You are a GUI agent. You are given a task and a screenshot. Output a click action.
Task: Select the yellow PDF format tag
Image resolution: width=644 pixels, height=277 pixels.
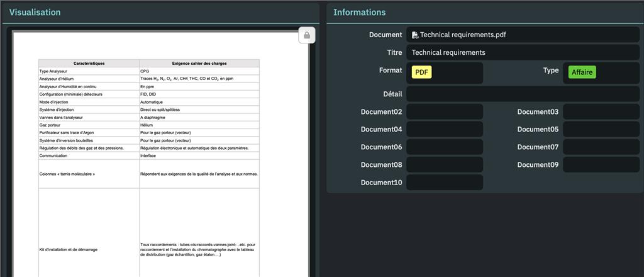pyautogui.click(x=421, y=72)
